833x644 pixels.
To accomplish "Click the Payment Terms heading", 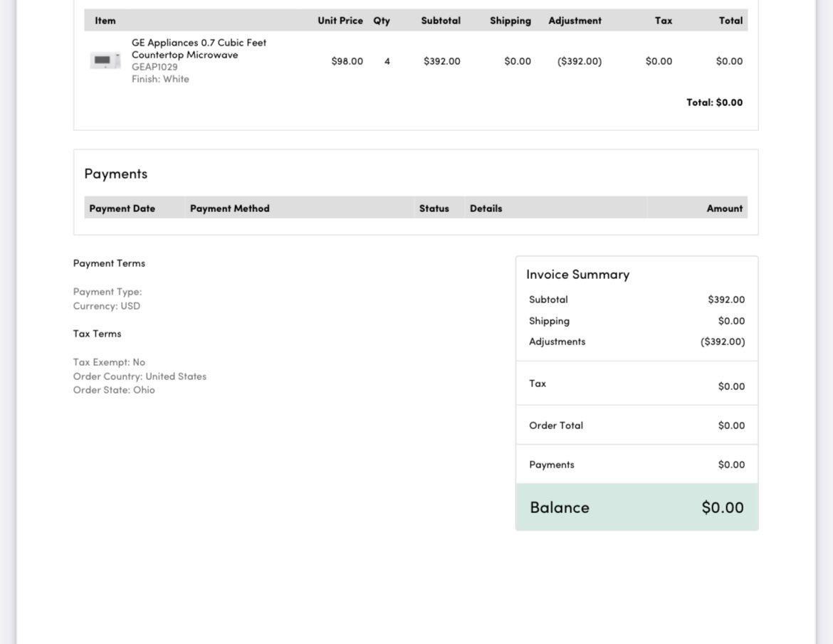I will [x=109, y=263].
